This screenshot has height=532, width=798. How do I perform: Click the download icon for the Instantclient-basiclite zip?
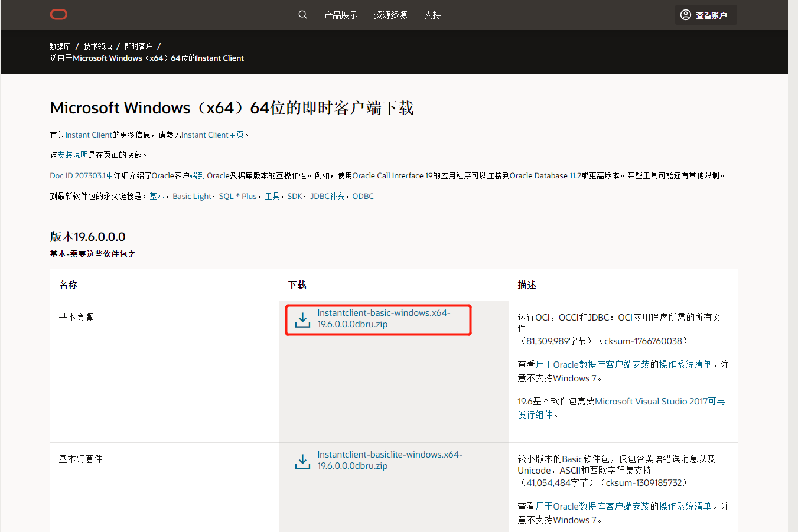click(302, 462)
